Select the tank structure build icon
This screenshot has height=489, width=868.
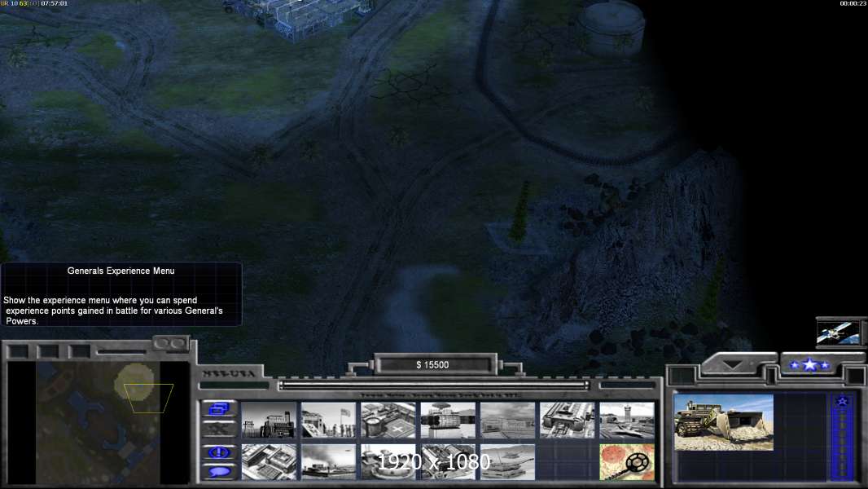[507, 462]
